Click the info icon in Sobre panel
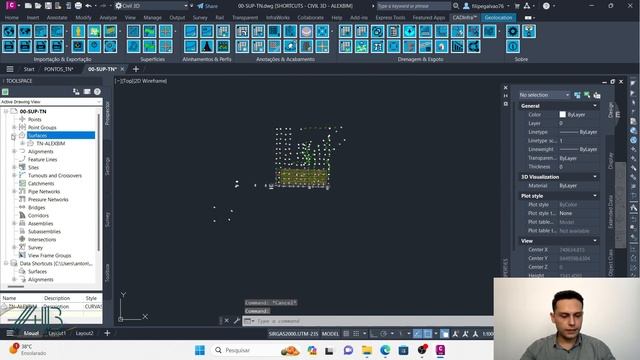 click(x=513, y=46)
